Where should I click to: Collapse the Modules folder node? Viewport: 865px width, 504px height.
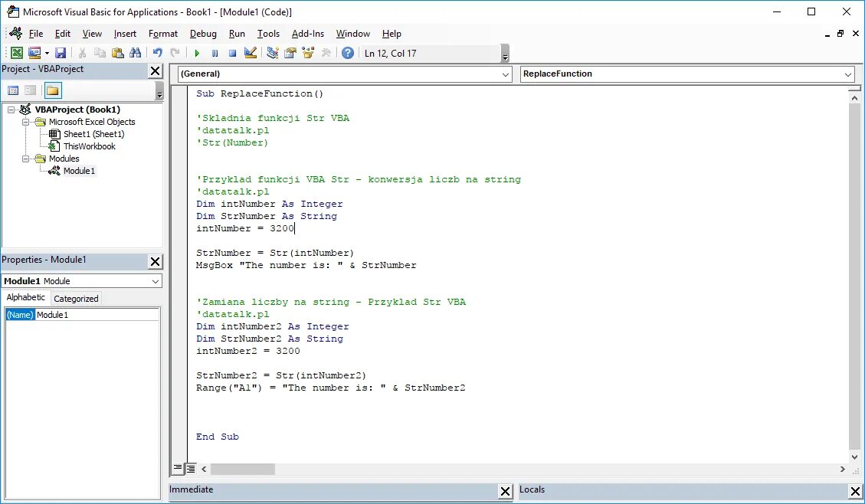[25, 159]
